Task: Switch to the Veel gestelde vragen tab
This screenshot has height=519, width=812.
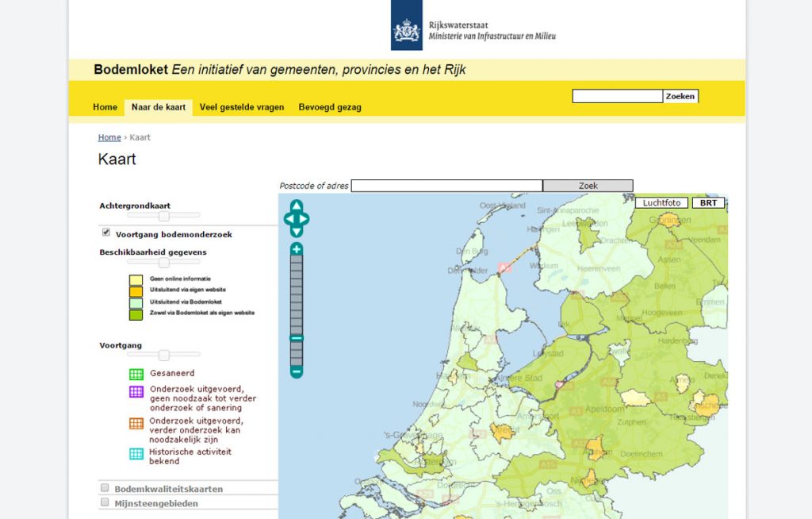Action: (242, 106)
